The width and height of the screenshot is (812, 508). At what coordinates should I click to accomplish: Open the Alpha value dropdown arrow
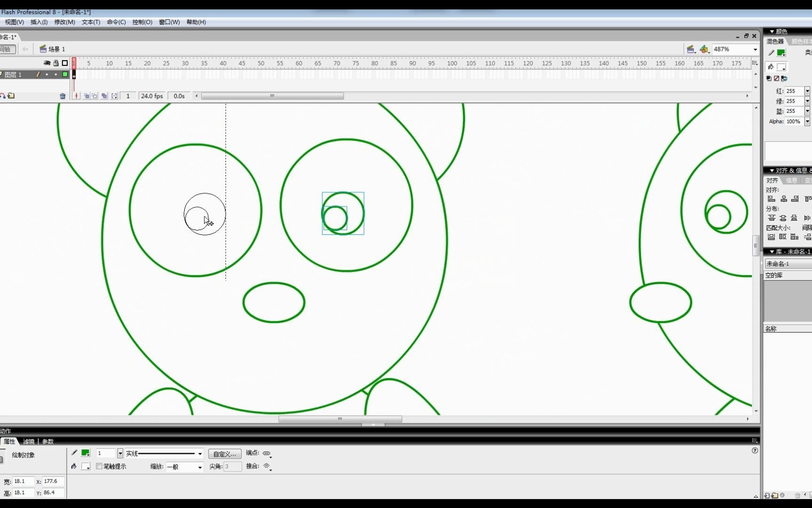pos(807,121)
